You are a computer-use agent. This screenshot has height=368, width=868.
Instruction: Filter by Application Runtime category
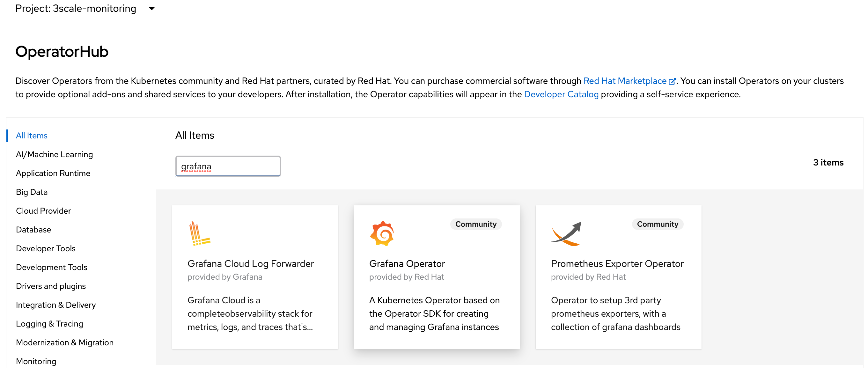point(53,173)
